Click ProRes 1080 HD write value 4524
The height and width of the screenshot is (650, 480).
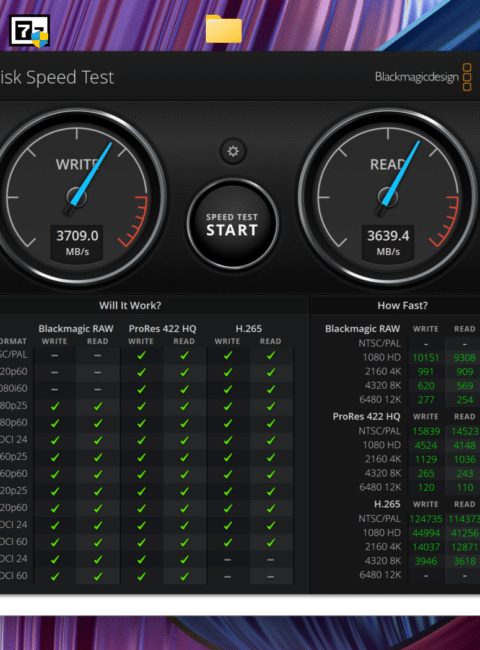pyautogui.click(x=426, y=446)
